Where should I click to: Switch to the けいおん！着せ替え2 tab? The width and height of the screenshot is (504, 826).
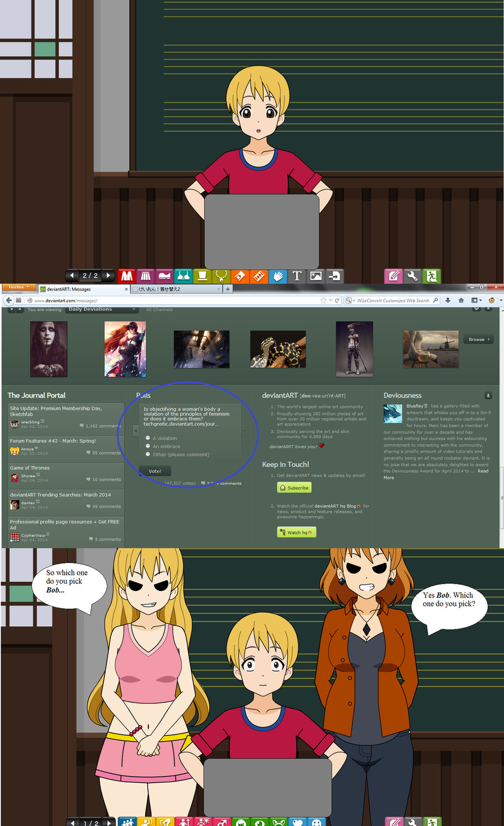pyautogui.click(x=176, y=289)
